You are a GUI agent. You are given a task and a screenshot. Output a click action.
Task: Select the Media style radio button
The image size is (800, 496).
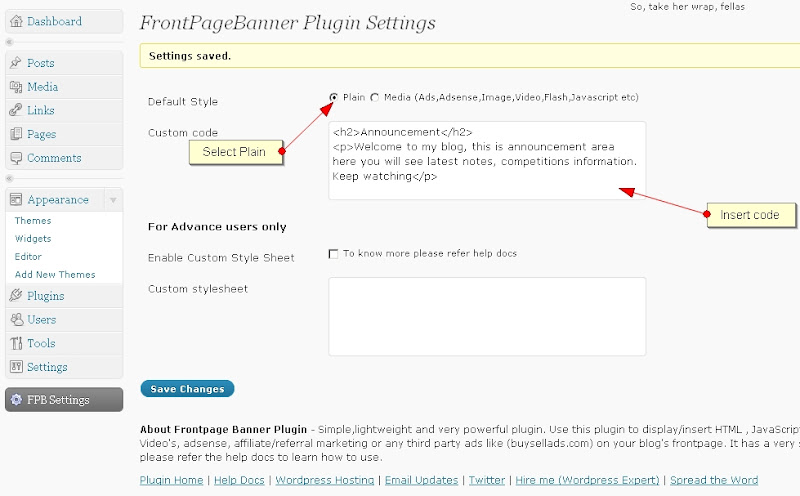click(x=375, y=97)
